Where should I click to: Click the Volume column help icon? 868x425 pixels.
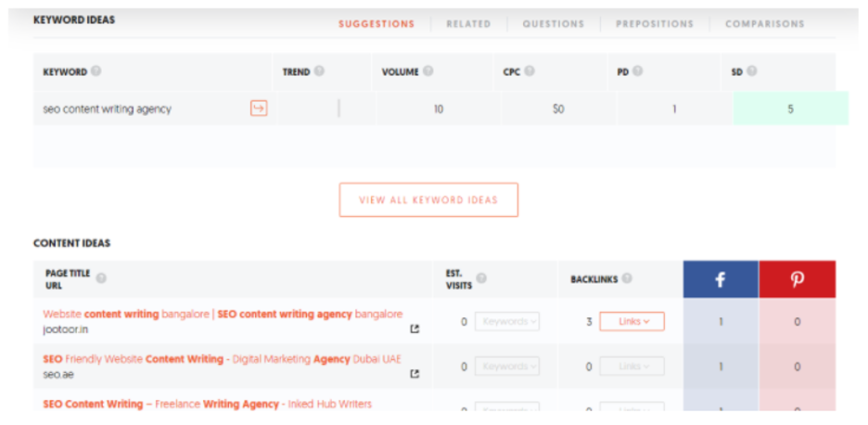[428, 71]
